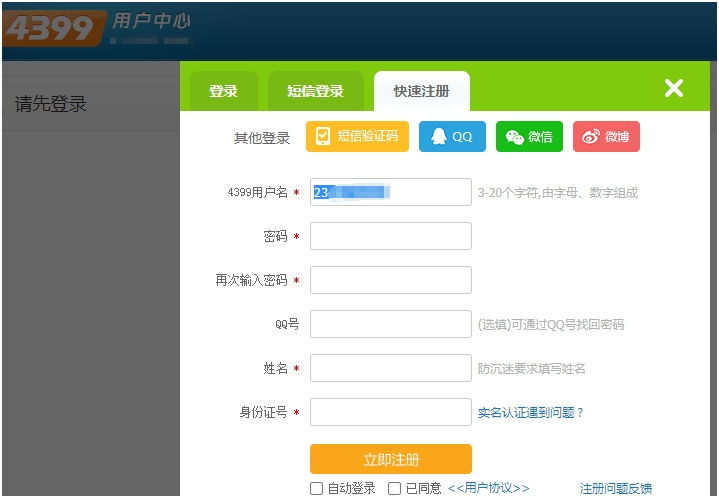This screenshot has height=498, width=719.
Task: Click into the 密码 field
Action: (x=390, y=236)
